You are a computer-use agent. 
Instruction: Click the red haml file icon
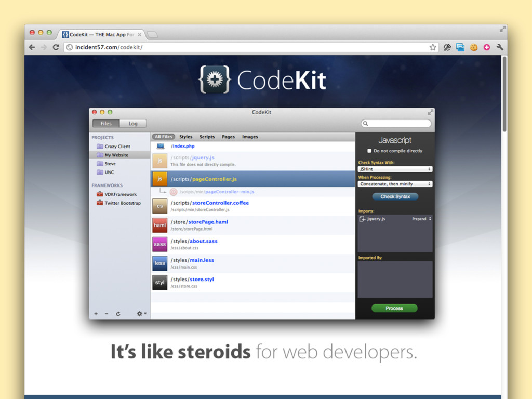click(x=160, y=225)
